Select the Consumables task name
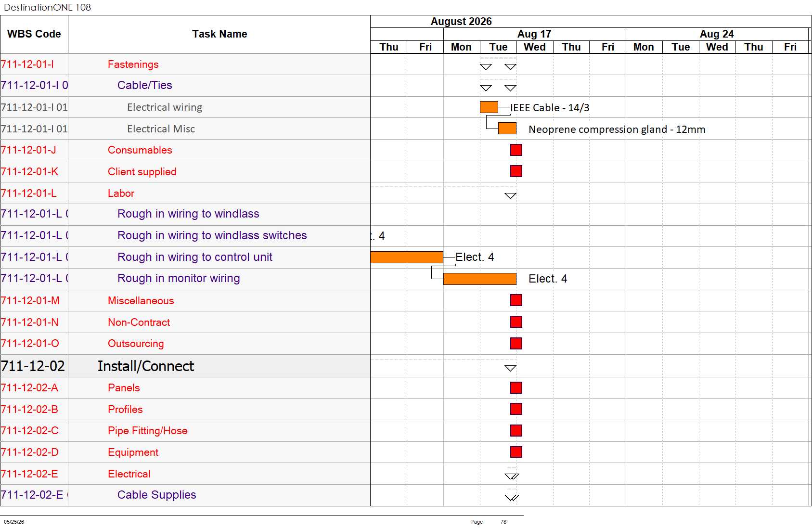This screenshot has width=812, height=528. (x=140, y=150)
